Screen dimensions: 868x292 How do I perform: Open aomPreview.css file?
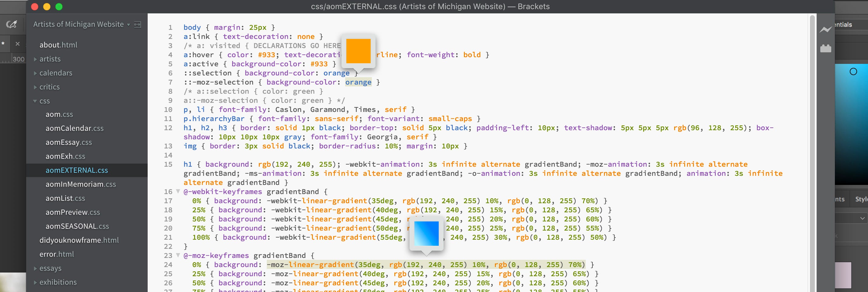coord(73,212)
